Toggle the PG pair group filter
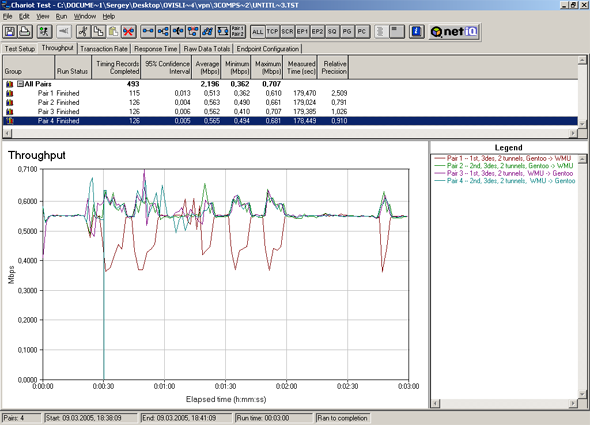The width and height of the screenshot is (590, 425). click(347, 32)
